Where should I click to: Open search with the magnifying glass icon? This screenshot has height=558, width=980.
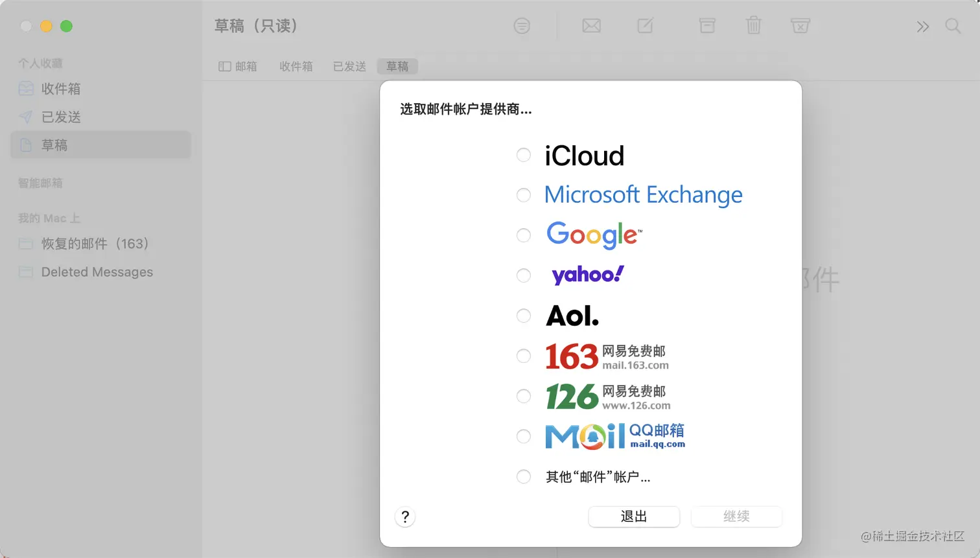pyautogui.click(x=953, y=26)
